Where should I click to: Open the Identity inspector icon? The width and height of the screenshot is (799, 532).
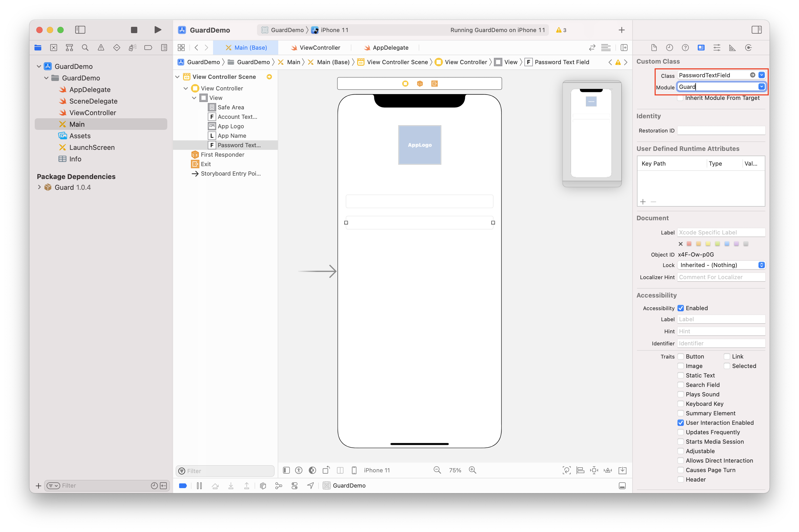pyautogui.click(x=701, y=48)
